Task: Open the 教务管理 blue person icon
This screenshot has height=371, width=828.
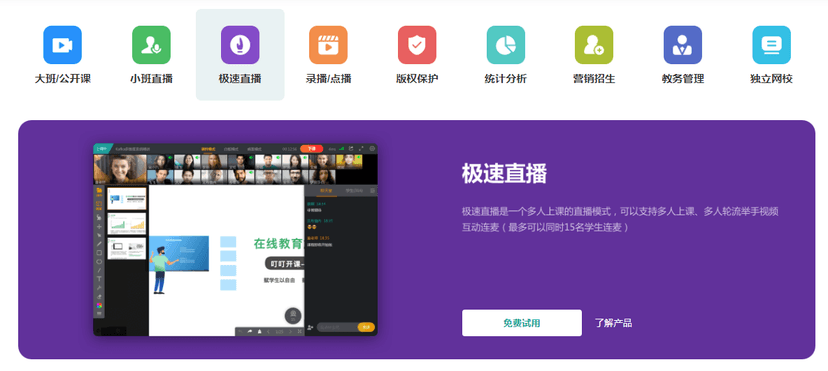Action: (683, 45)
